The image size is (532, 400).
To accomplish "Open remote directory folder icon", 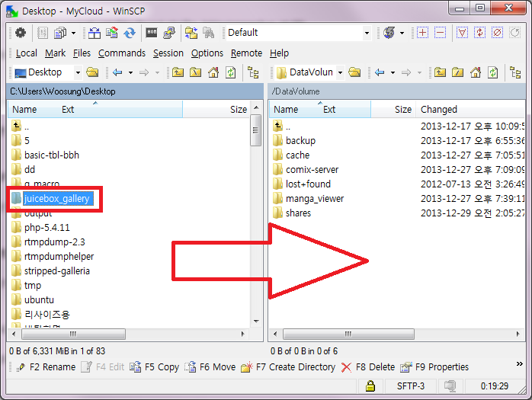I will 354,72.
